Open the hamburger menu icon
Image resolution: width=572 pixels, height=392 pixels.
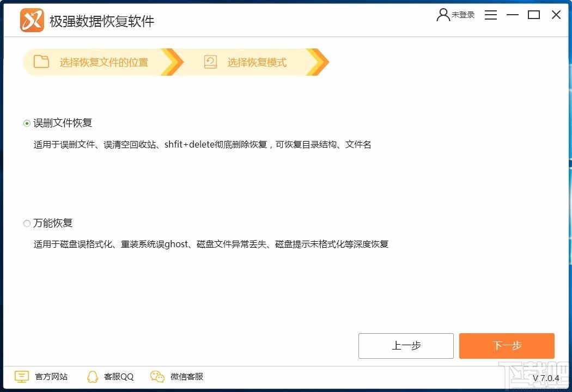[x=491, y=15]
